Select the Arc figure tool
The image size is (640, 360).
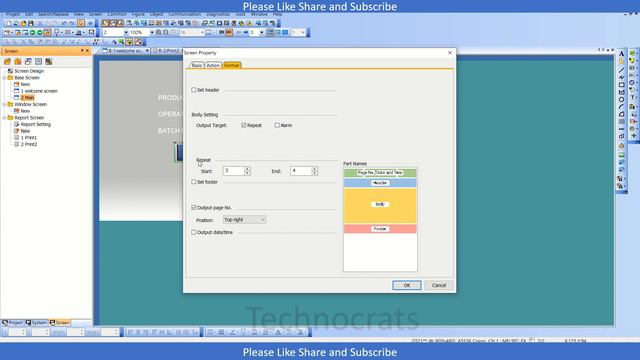coord(621,107)
